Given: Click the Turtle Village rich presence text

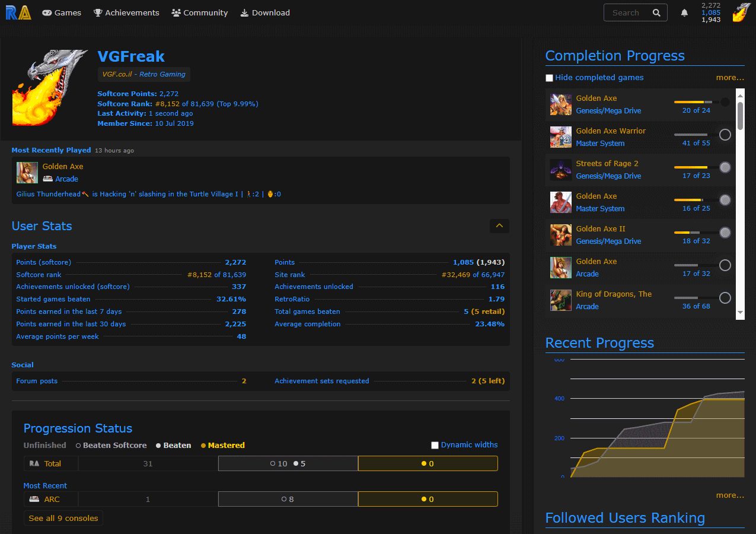Looking at the screenshot, I should pos(149,194).
